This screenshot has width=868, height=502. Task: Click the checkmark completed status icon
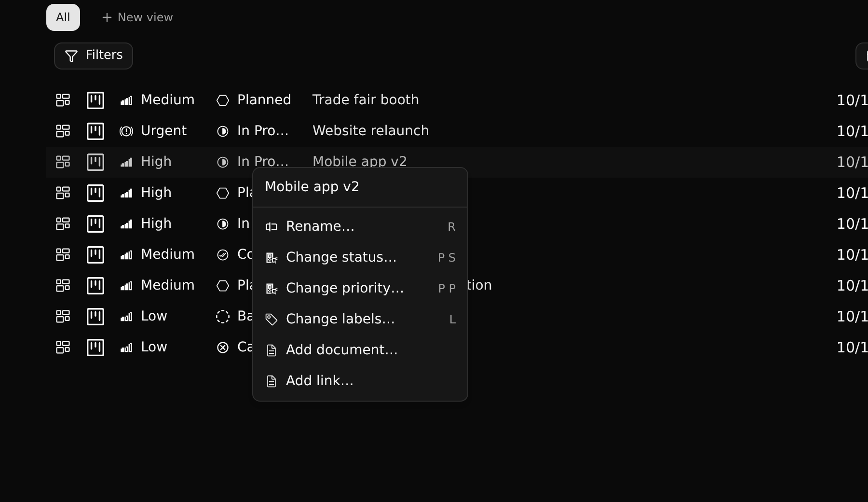(x=223, y=255)
